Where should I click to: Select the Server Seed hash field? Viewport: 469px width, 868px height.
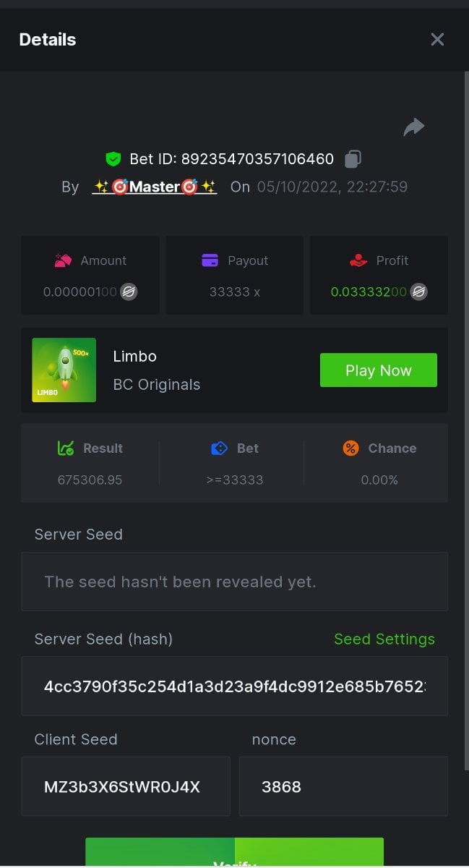(x=234, y=686)
